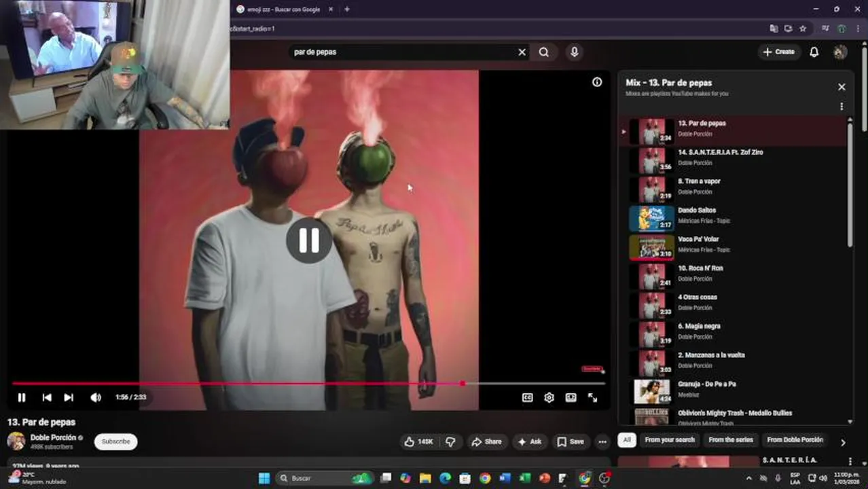868x489 pixels.
Task: Switch to emoji zzz Google tab
Action: tap(283, 10)
